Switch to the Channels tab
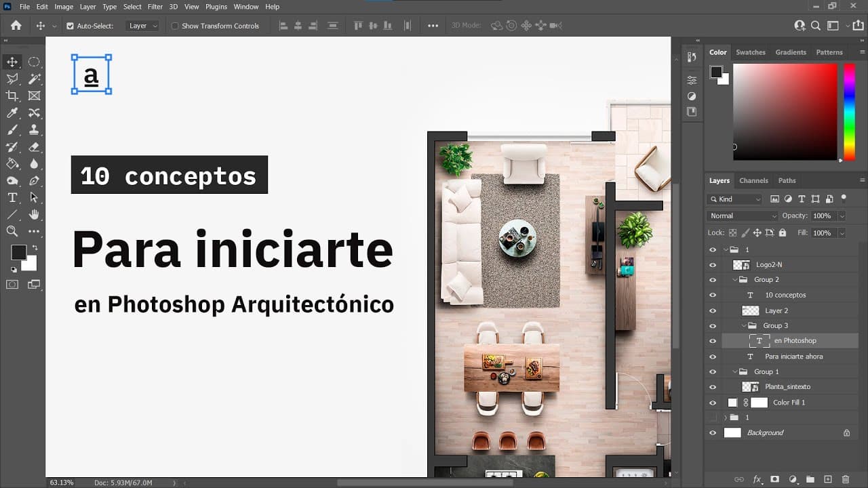Image resolution: width=868 pixels, height=488 pixels. [753, 181]
